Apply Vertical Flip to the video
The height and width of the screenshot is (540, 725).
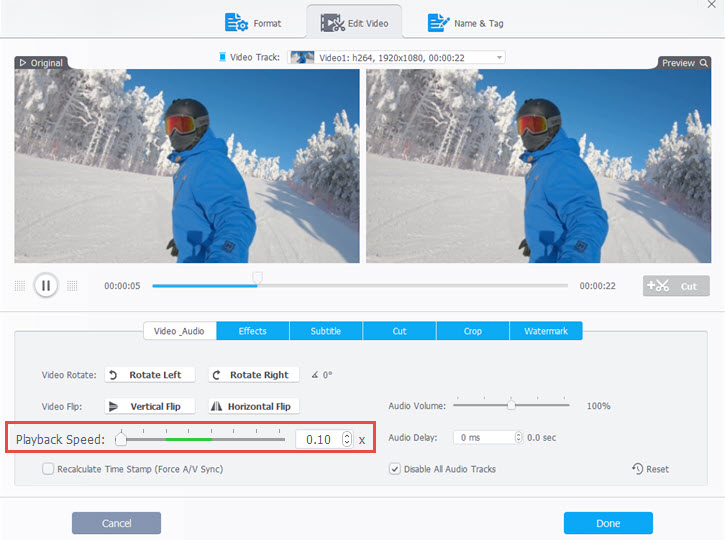[149, 407]
